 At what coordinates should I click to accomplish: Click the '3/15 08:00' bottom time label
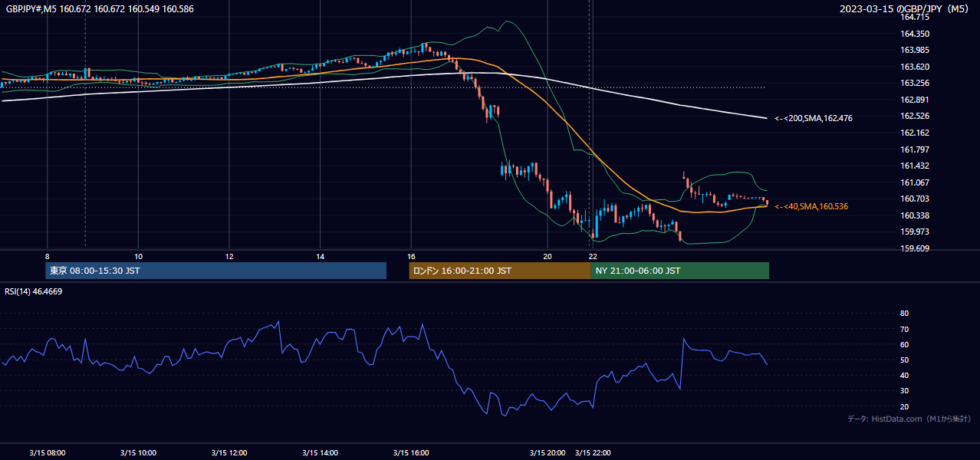48,452
